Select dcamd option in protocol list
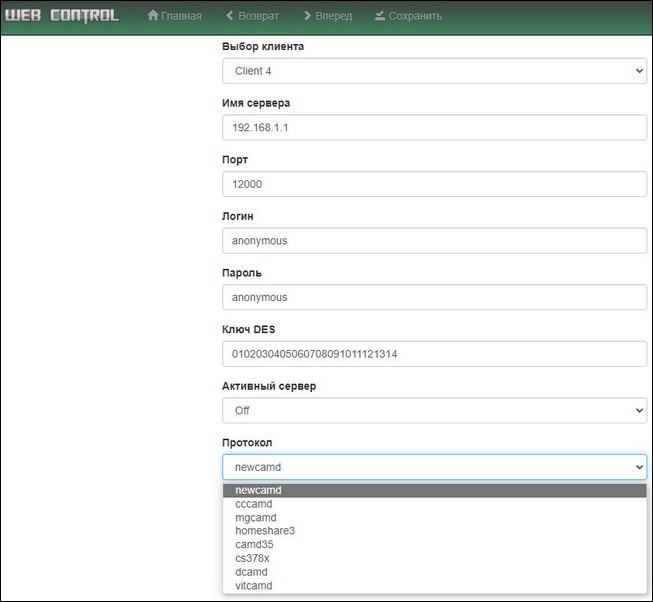653x602 pixels. (434, 572)
